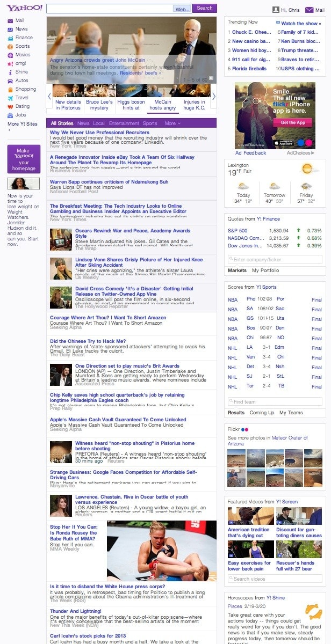The height and width of the screenshot is (644, 331).
Task: Show next carousel stories with the right arrow
Action: click(x=214, y=97)
